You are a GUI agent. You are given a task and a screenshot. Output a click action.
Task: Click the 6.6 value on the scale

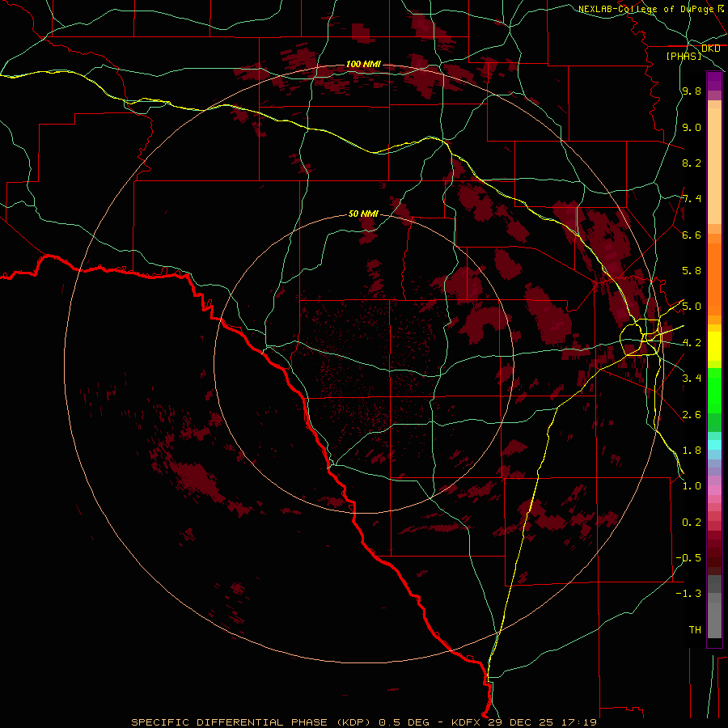pyautogui.click(x=692, y=235)
